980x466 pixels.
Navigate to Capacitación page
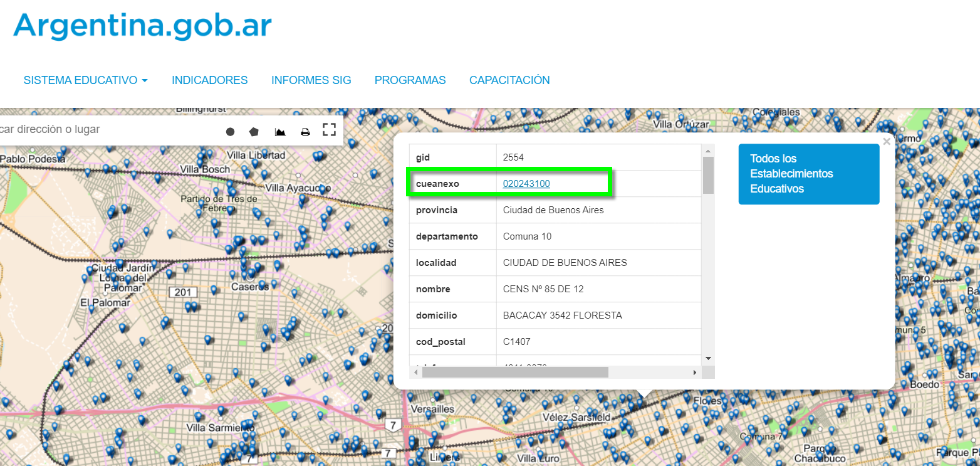click(x=509, y=80)
